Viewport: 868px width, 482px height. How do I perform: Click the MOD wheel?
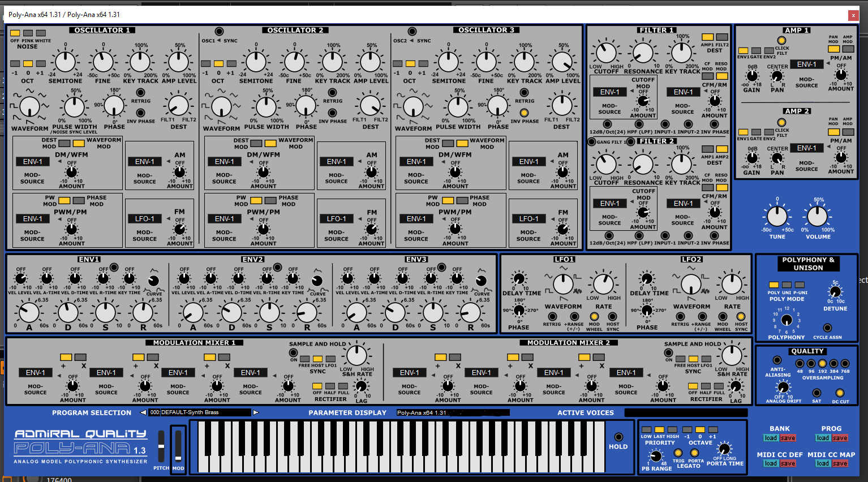[x=178, y=447]
